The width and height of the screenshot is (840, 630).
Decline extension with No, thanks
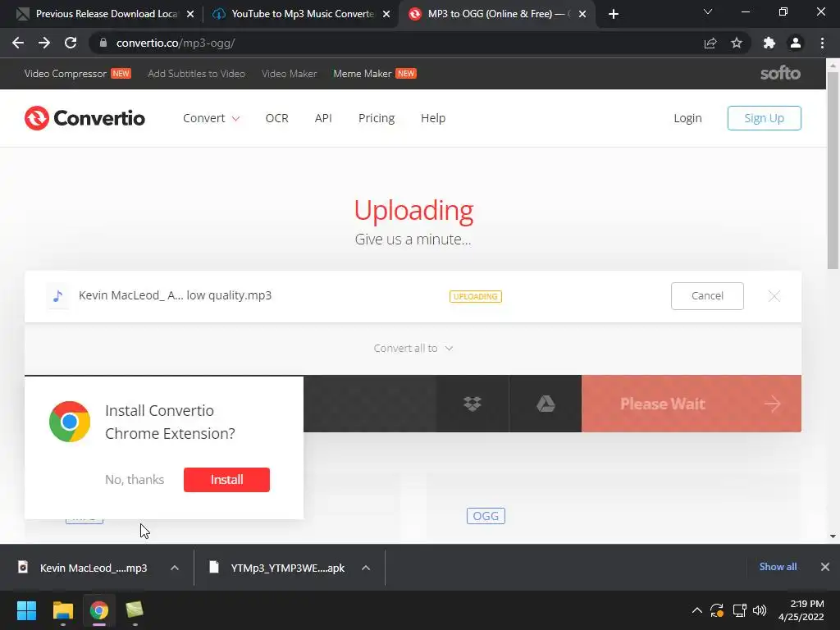pos(135,479)
